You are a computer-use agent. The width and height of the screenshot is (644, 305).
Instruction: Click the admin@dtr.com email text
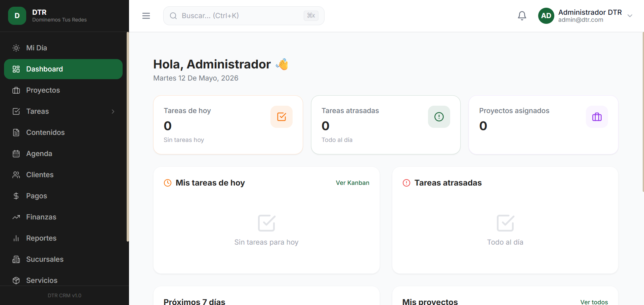(x=581, y=20)
